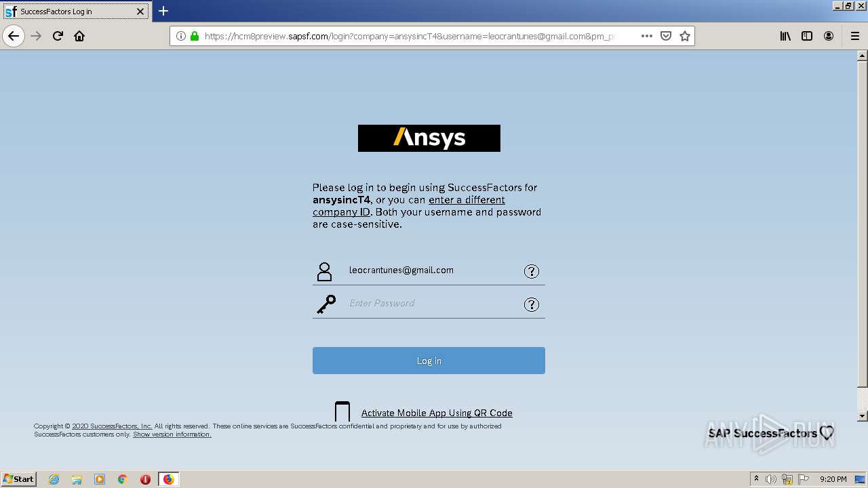Click the URL address bar text

coord(409,36)
